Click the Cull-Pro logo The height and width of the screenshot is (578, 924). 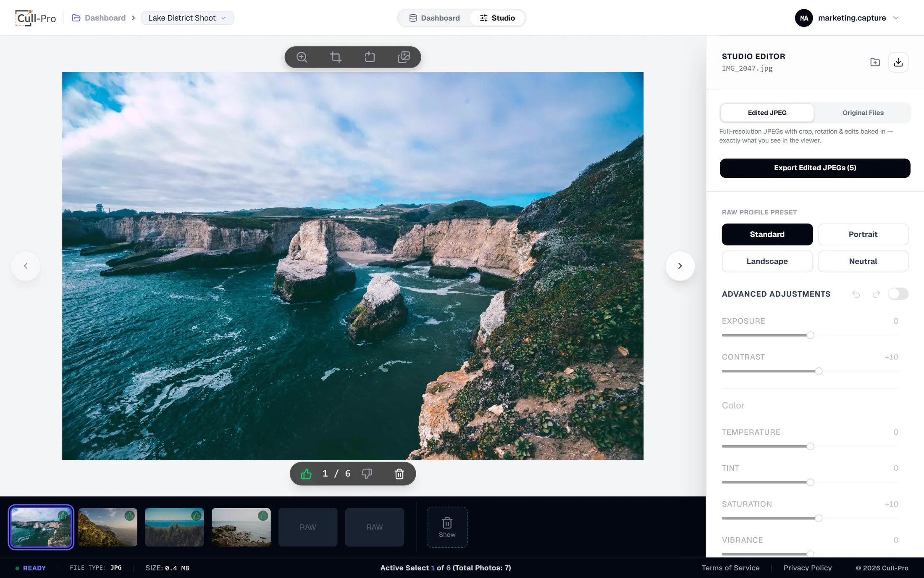[35, 18]
